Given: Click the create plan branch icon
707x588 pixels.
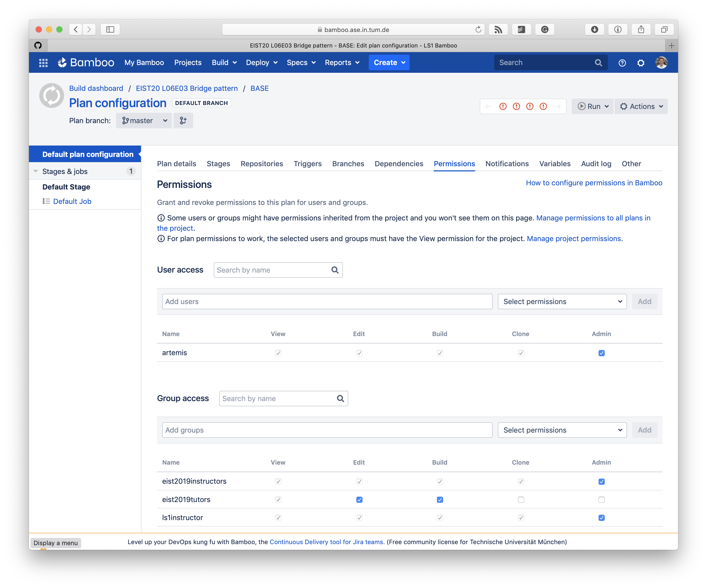Looking at the screenshot, I should coord(183,121).
